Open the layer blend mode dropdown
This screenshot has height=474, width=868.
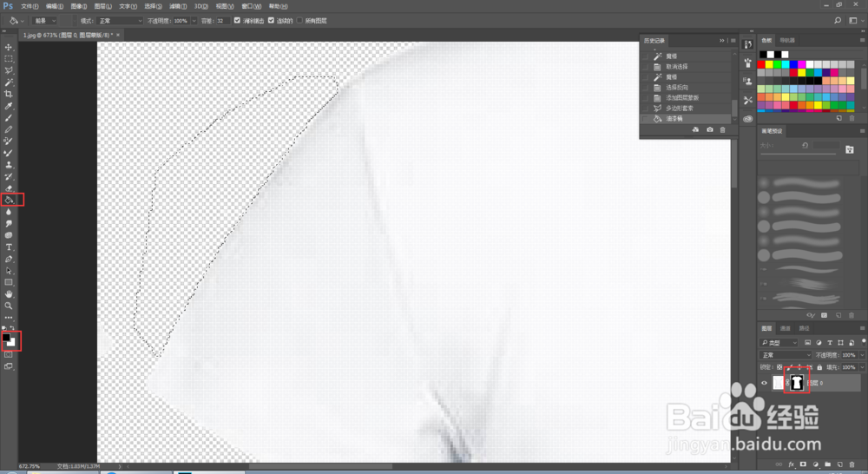point(786,355)
